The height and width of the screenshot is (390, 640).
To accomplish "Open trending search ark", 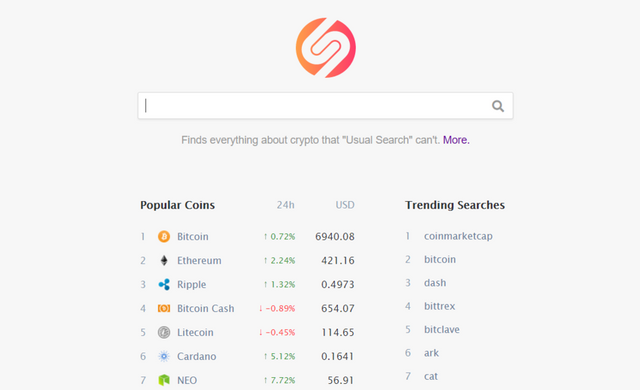I will 431,353.
